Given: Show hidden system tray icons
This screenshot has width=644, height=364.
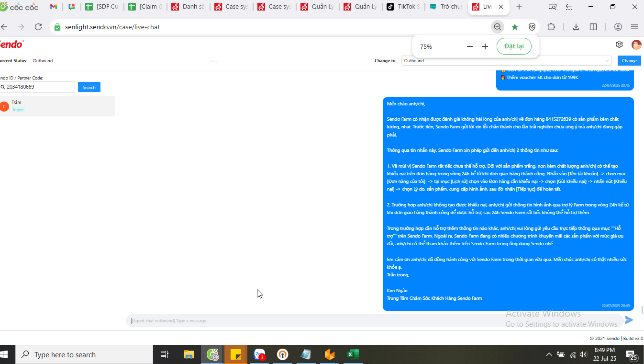Looking at the screenshot, I should [549, 354].
